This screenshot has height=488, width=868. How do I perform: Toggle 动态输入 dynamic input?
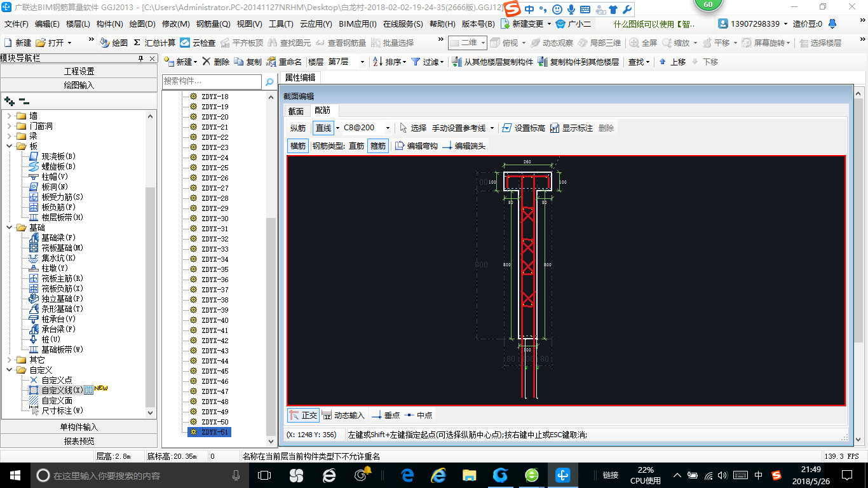(343, 415)
